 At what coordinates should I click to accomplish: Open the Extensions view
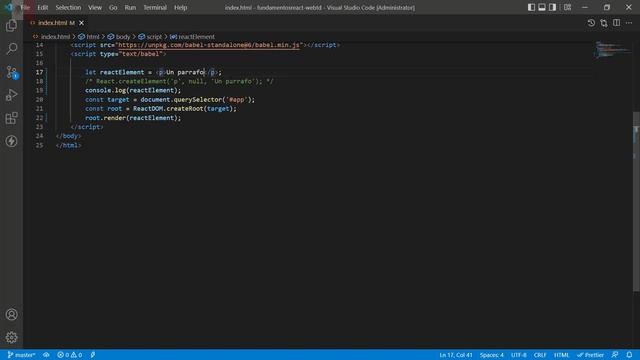(11, 118)
